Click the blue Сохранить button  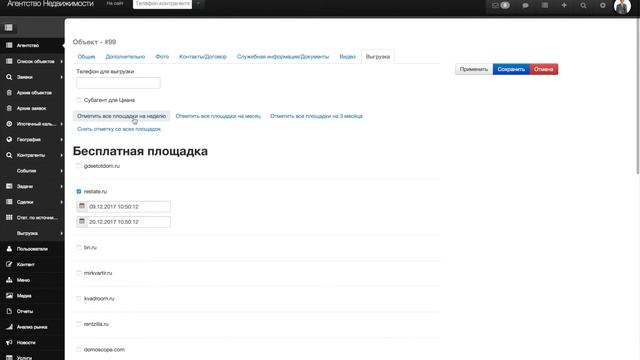[511, 69]
